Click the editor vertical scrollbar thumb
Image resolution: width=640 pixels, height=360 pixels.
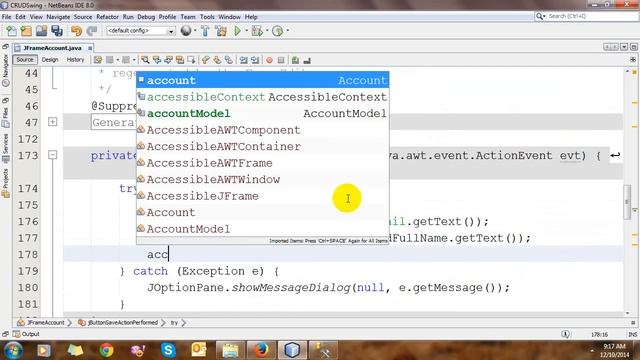[627, 202]
